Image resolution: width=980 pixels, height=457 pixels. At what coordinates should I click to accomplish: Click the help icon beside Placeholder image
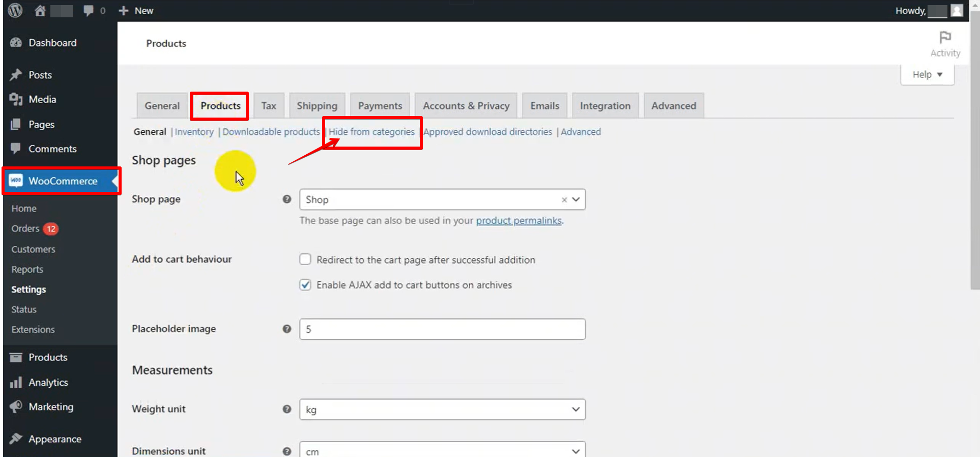(287, 329)
